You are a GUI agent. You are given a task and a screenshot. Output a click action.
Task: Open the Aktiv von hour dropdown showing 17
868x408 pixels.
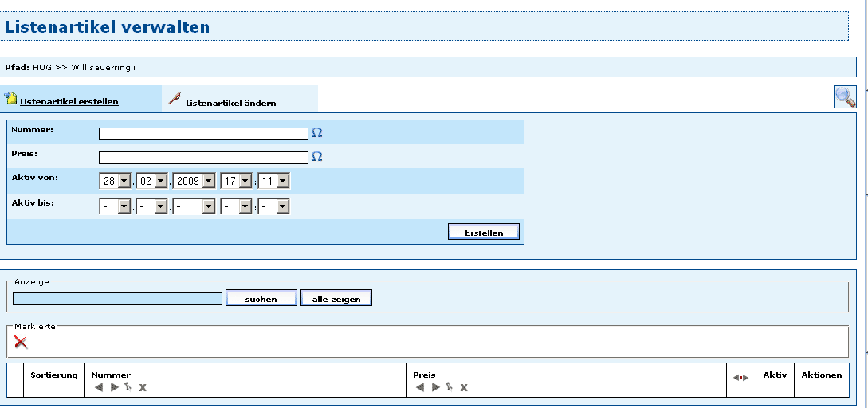(x=237, y=182)
